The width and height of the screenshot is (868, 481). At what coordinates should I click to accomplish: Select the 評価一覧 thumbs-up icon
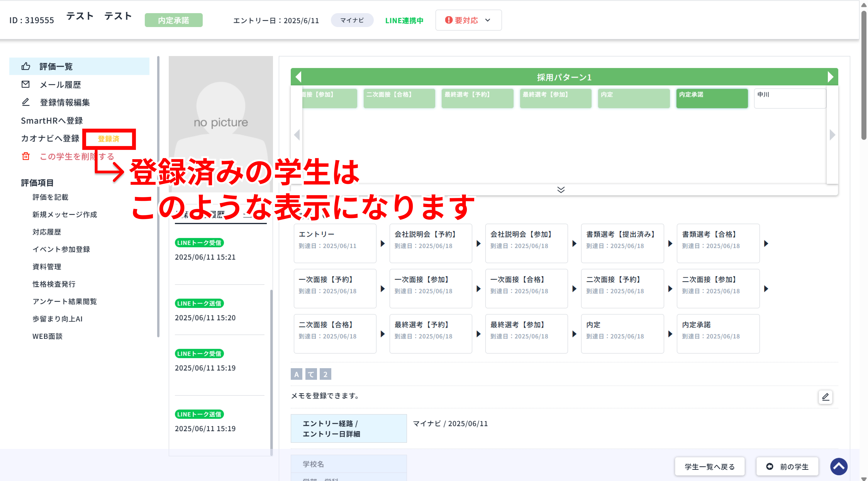26,66
